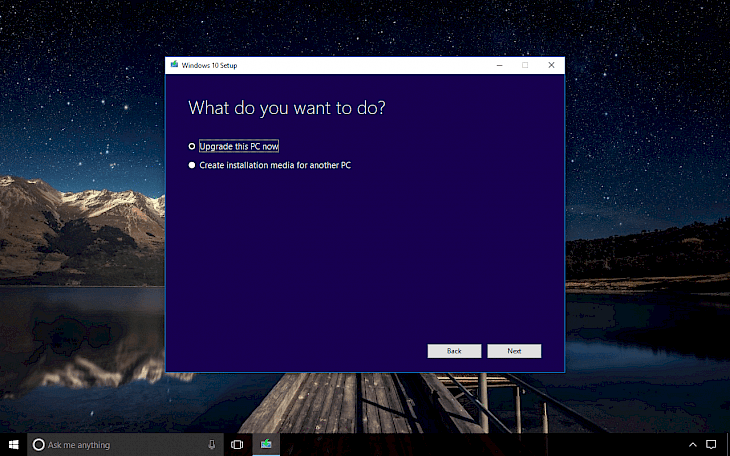Open Task View from the taskbar

pos(237,445)
